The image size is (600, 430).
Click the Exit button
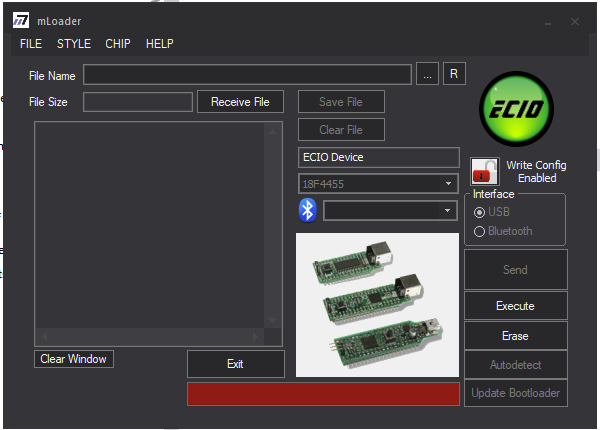tap(236, 364)
